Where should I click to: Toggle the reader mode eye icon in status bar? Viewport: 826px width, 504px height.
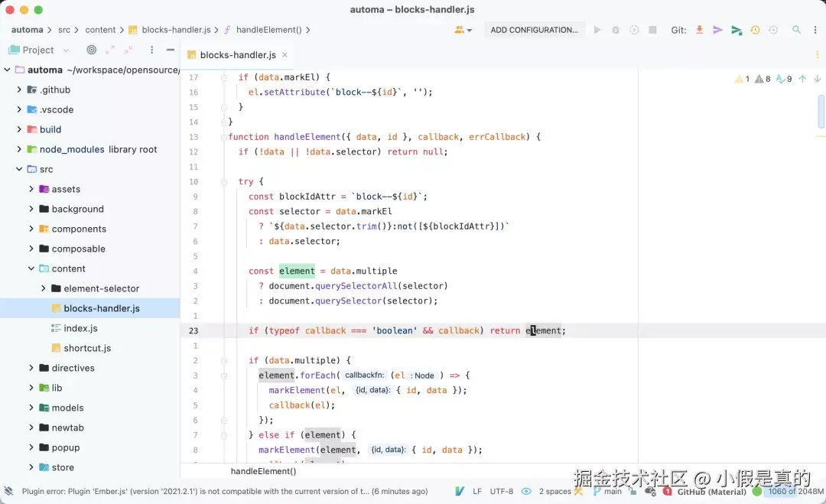coord(526,491)
